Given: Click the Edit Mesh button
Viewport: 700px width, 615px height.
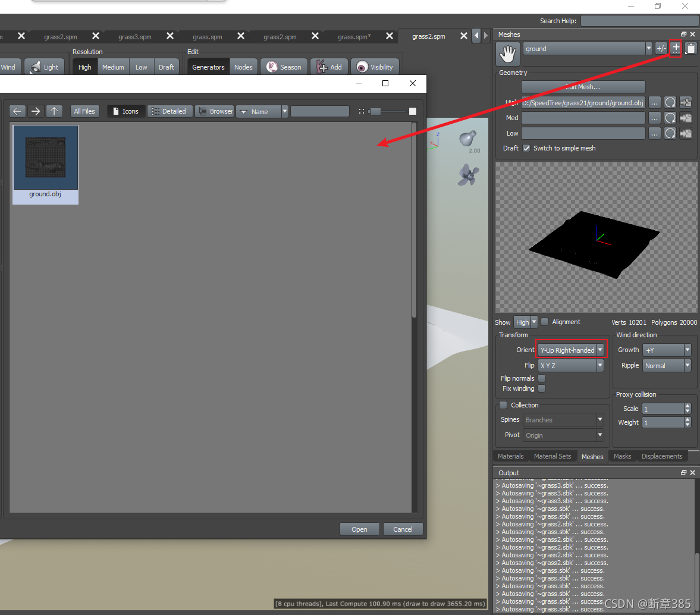Looking at the screenshot, I should coord(583,87).
